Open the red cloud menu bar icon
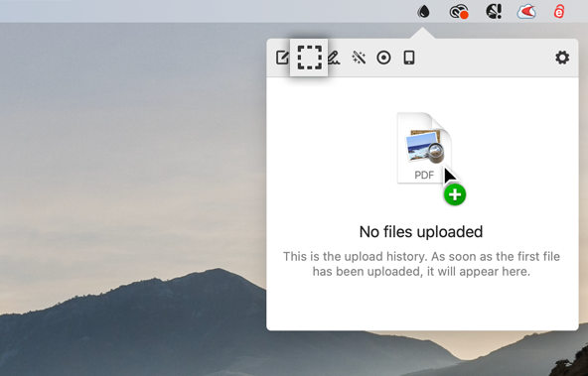Viewport: 588px width, 376px height. pos(526,12)
